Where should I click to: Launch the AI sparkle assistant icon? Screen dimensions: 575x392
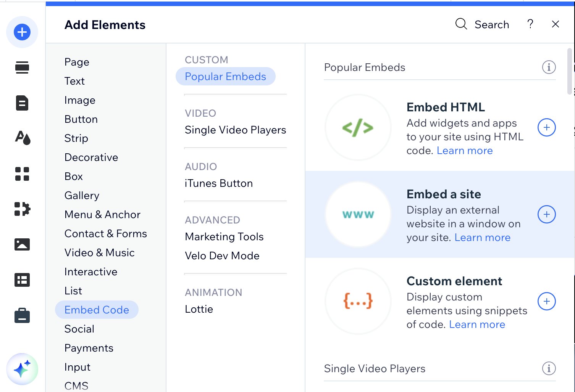coord(22,369)
